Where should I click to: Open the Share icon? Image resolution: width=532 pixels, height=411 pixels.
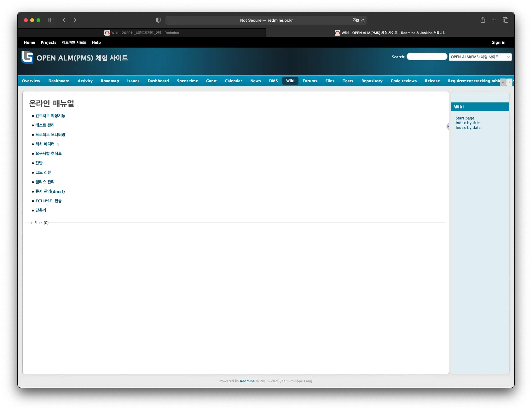pyautogui.click(x=483, y=20)
